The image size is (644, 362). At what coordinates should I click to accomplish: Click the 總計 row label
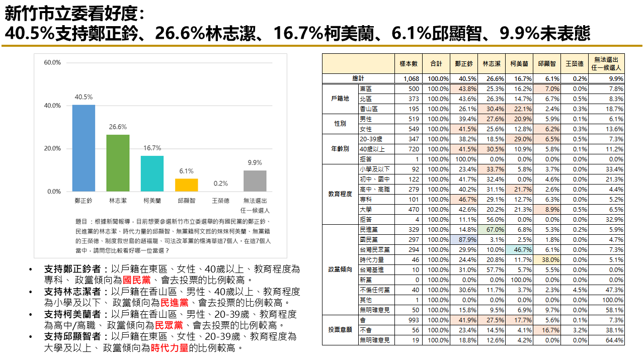[358, 78]
